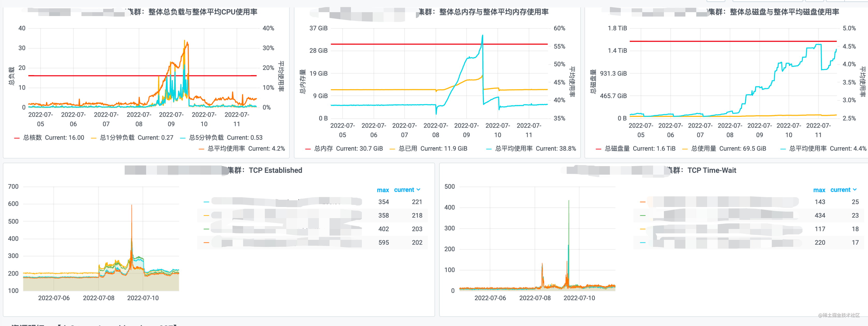Toggle the 总已用 series in memory legend
Image resolution: width=868 pixels, height=326 pixels.
click(x=408, y=148)
